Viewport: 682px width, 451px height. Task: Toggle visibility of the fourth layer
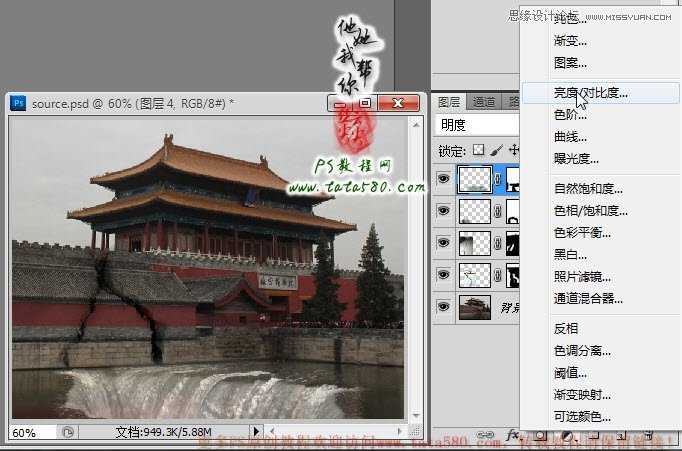(x=443, y=274)
